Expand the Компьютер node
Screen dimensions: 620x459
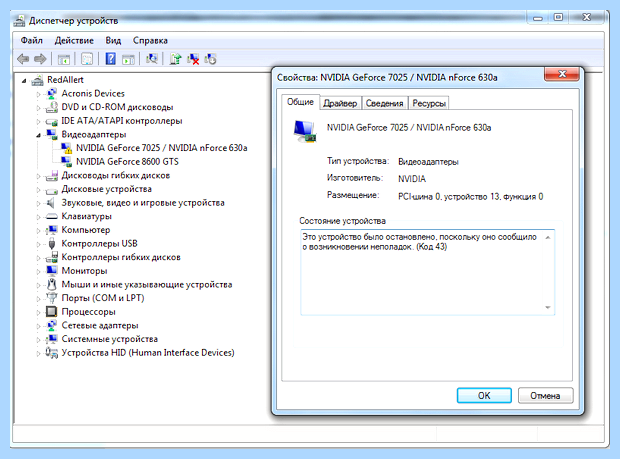pyautogui.click(x=38, y=230)
